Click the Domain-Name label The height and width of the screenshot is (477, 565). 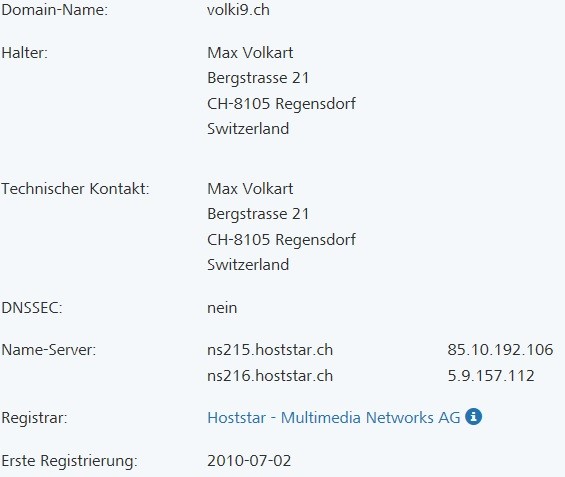click(54, 10)
